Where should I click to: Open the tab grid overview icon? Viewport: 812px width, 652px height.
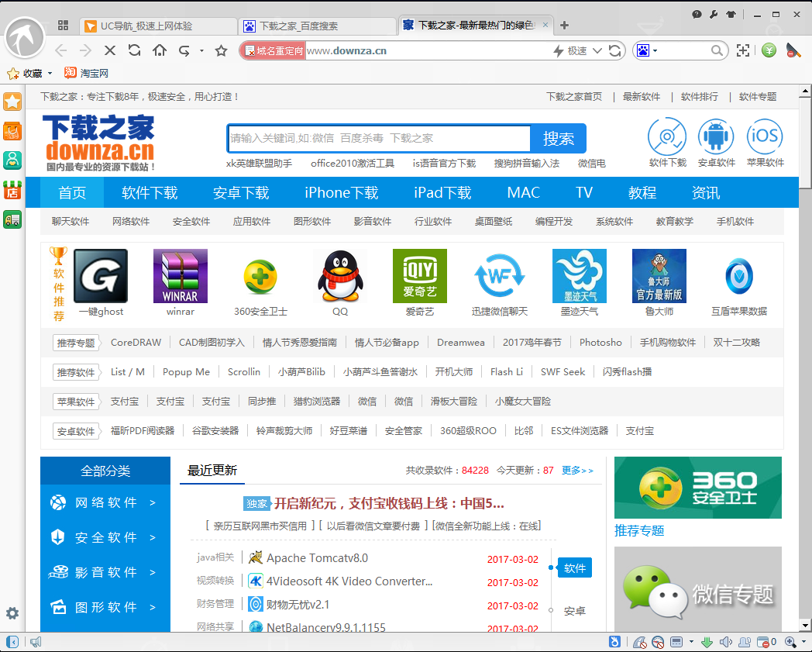point(64,25)
